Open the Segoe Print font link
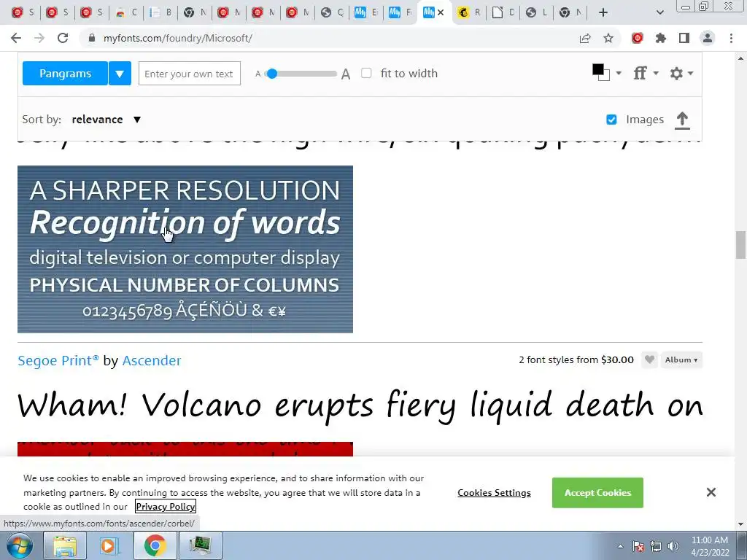This screenshot has width=747, height=560. tap(58, 360)
